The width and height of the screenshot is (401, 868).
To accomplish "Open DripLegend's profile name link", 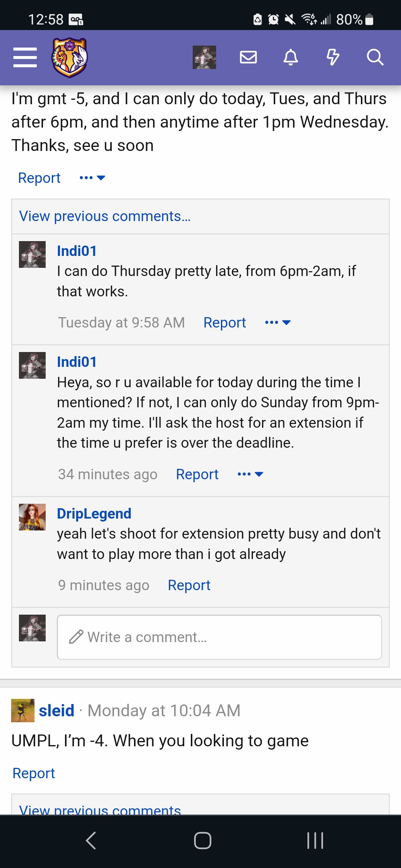I will (x=94, y=514).
